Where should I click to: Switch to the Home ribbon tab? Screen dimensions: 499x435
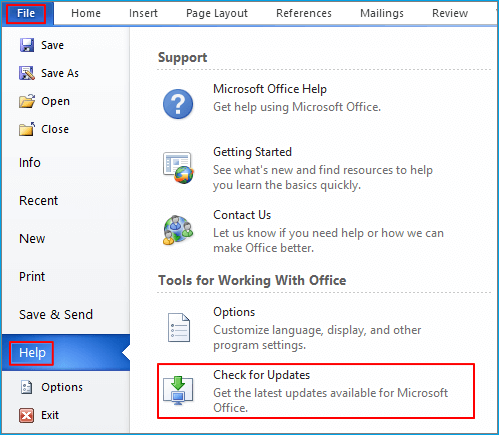[x=86, y=13]
